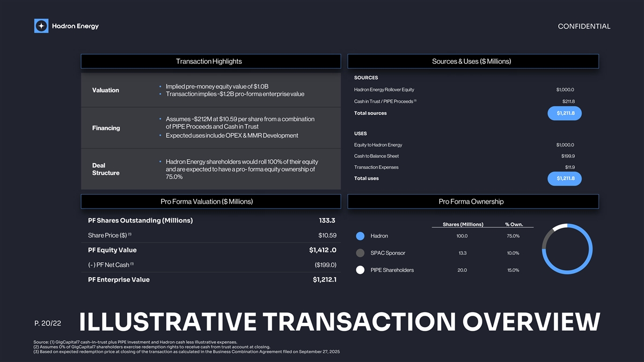Click the Total sources $1,211.8 pill
This screenshot has height=362, width=644.
pos(565,113)
